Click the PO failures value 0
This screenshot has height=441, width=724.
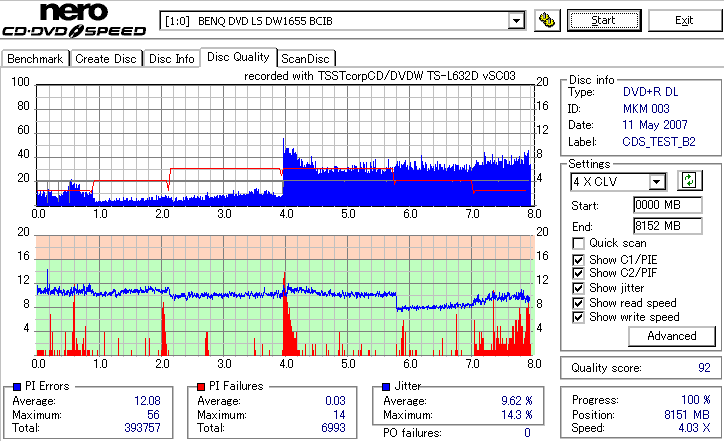coord(527,433)
